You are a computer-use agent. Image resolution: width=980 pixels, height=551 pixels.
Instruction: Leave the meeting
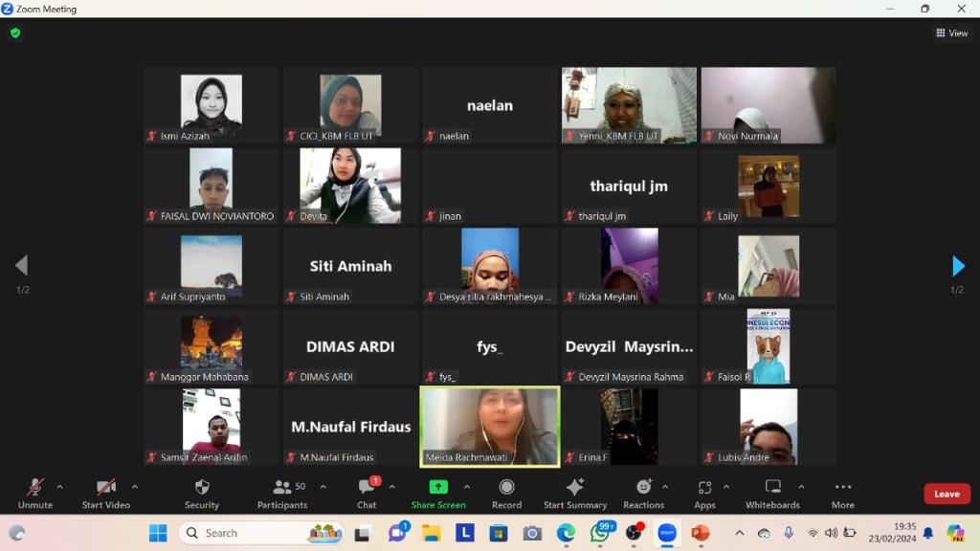pos(947,494)
